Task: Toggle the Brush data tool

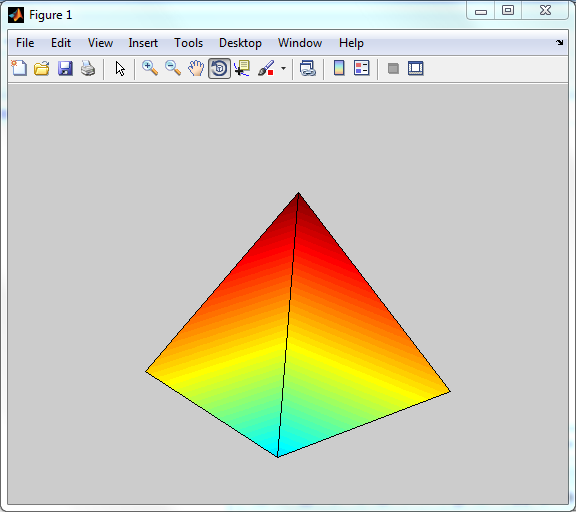Action: tap(267, 68)
